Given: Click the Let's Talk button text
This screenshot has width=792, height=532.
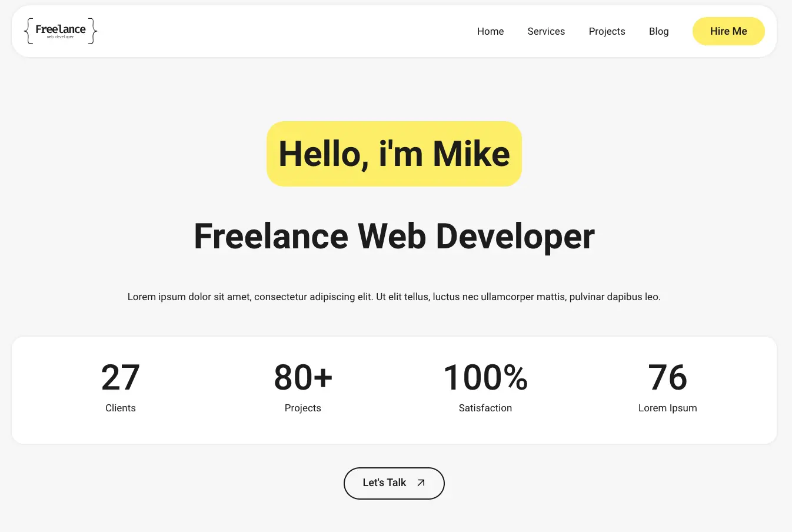Looking at the screenshot, I should point(384,483).
